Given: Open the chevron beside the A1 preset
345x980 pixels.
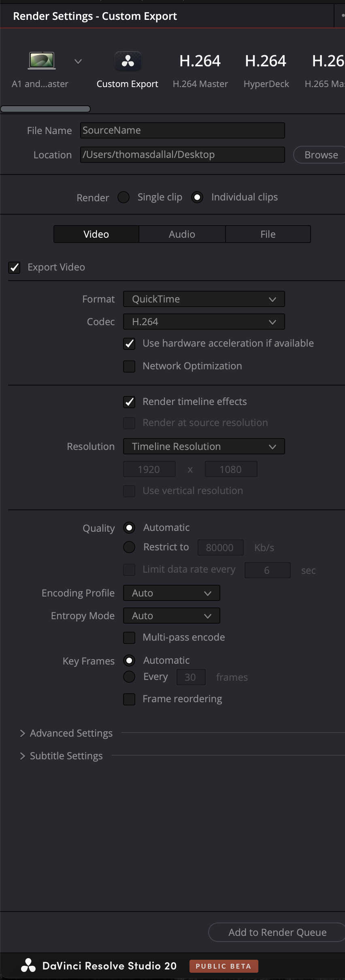Looking at the screenshot, I should click(x=78, y=62).
